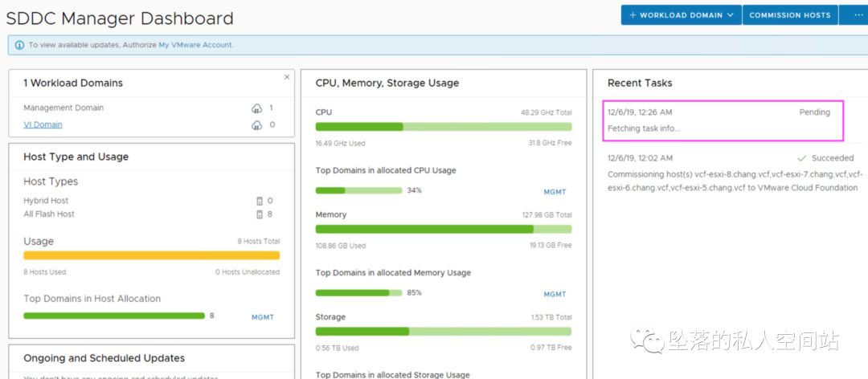The image size is (868, 379).
Task: Click the My VMware Account link
Action: tap(195, 45)
